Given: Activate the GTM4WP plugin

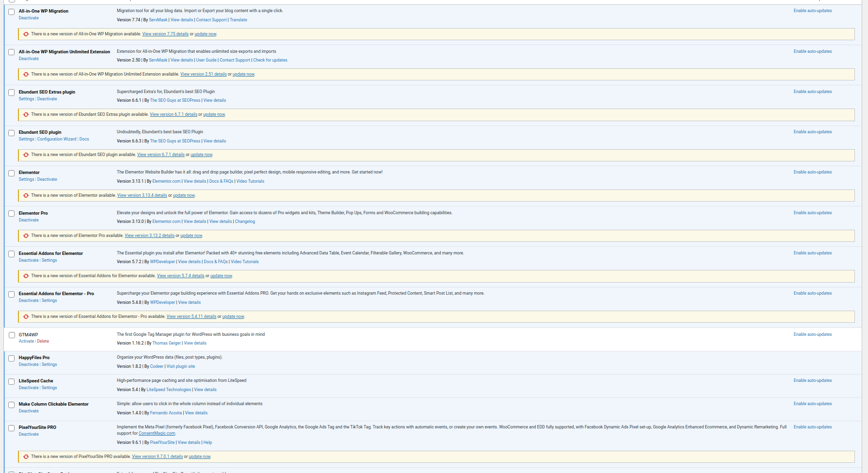Looking at the screenshot, I should point(26,341).
